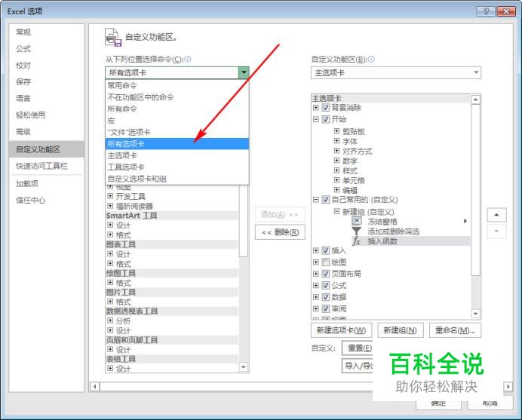522x420 pixels.
Task: Click the help question mark button
Action: [486, 11]
